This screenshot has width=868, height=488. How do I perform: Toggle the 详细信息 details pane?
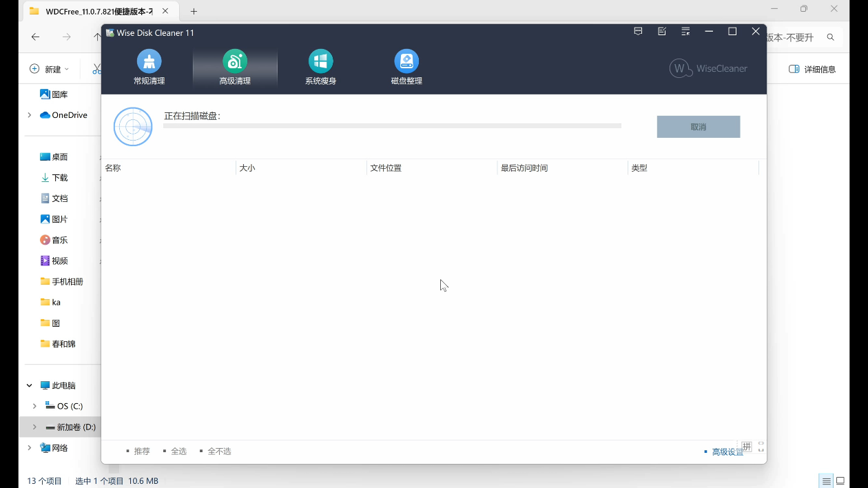click(x=812, y=69)
